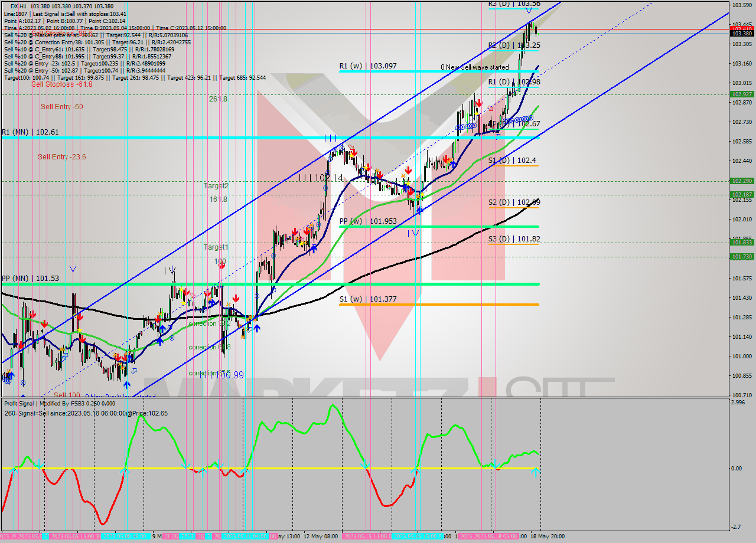756x543 pixels.
Task: Select the 'R1 (MN) | 102.61' monthly label
Action: 30,132
